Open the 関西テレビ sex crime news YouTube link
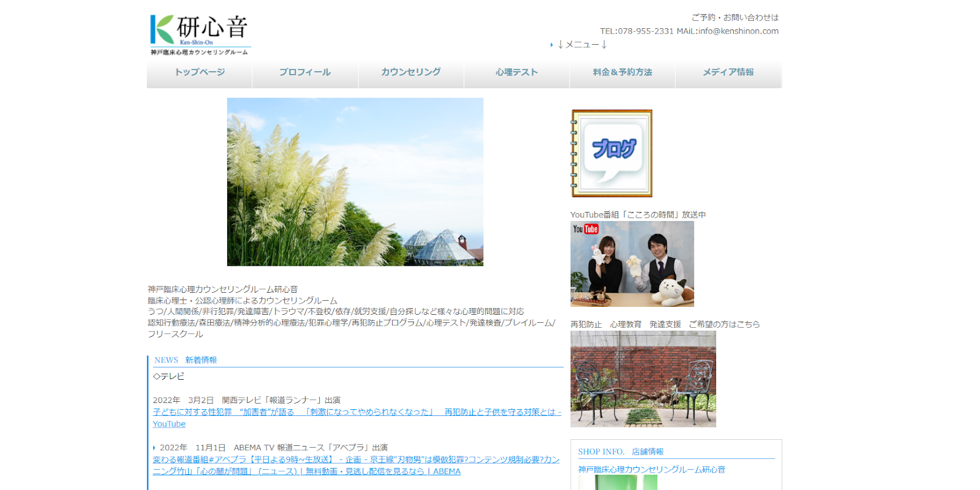The image size is (980, 490). tap(356, 412)
